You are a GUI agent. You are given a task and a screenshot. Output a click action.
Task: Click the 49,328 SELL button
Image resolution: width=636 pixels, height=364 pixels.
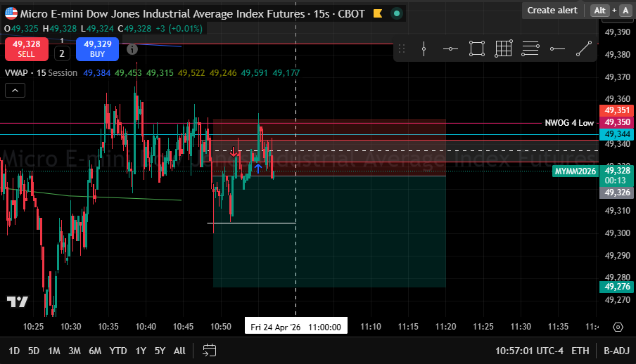pyautogui.click(x=26, y=49)
